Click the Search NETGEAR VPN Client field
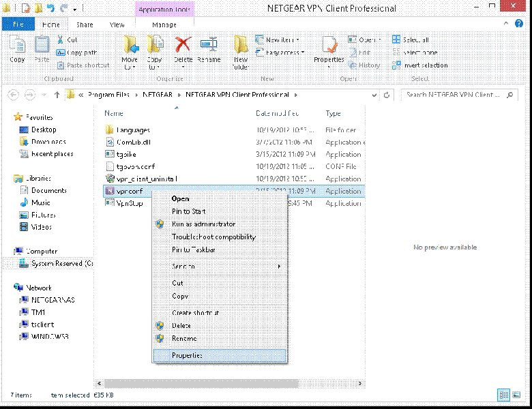This screenshot has height=409, width=532. (x=460, y=95)
